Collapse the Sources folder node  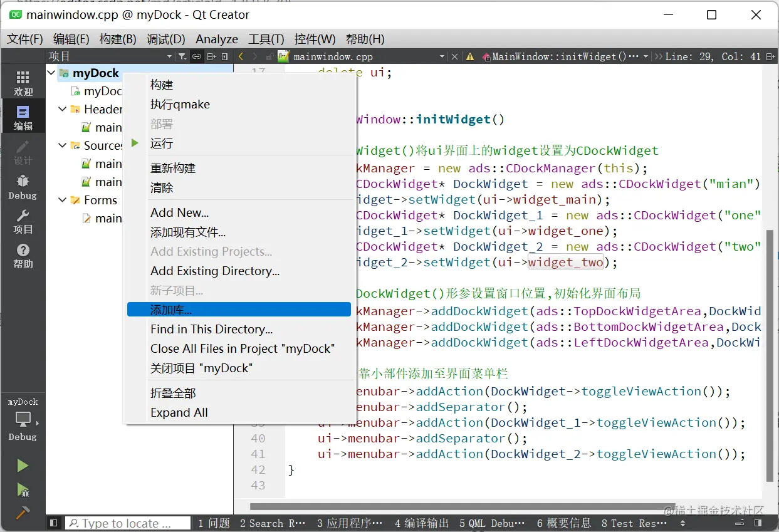click(62, 145)
